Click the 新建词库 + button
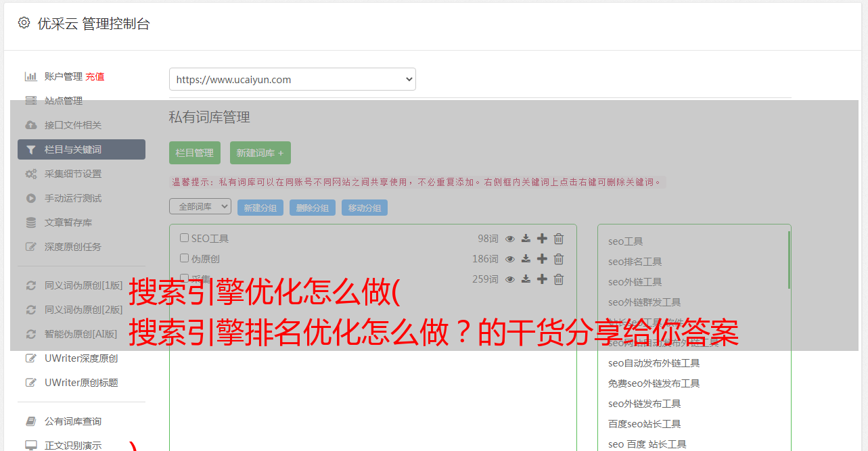868x451 pixels. pyautogui.click(x=260, y=153)
